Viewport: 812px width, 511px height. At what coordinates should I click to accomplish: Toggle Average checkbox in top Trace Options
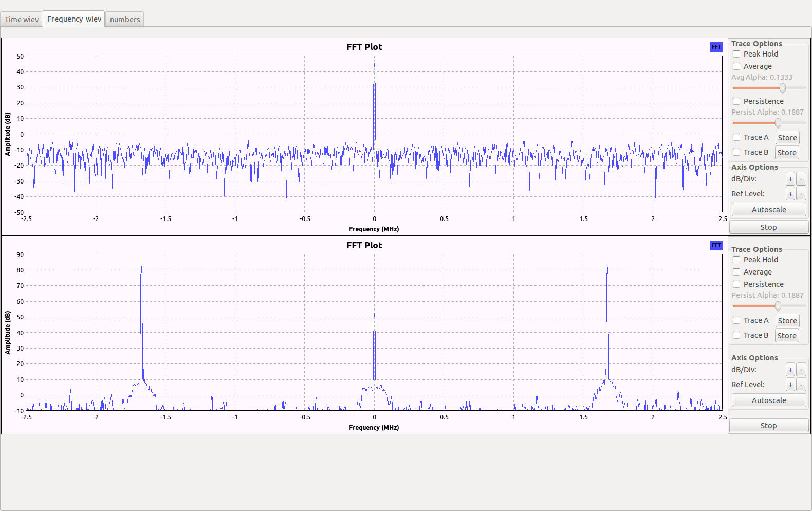(x=736, y=66)
